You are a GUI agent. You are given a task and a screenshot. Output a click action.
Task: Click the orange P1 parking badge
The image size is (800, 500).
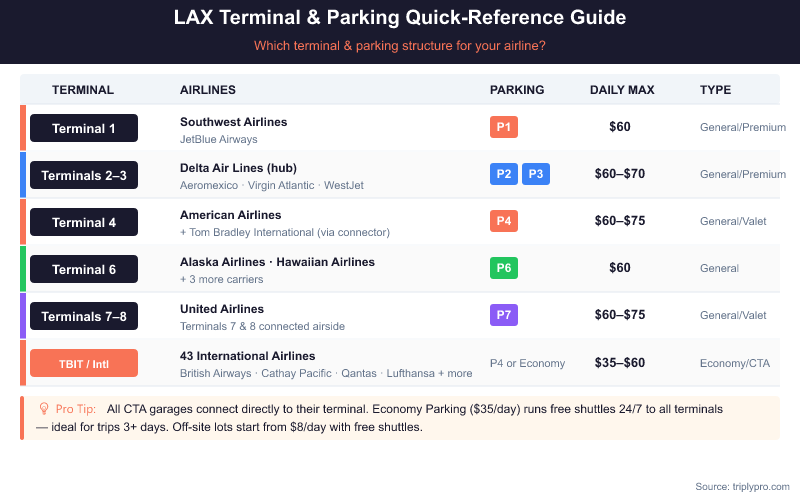[x=504, y=128]
